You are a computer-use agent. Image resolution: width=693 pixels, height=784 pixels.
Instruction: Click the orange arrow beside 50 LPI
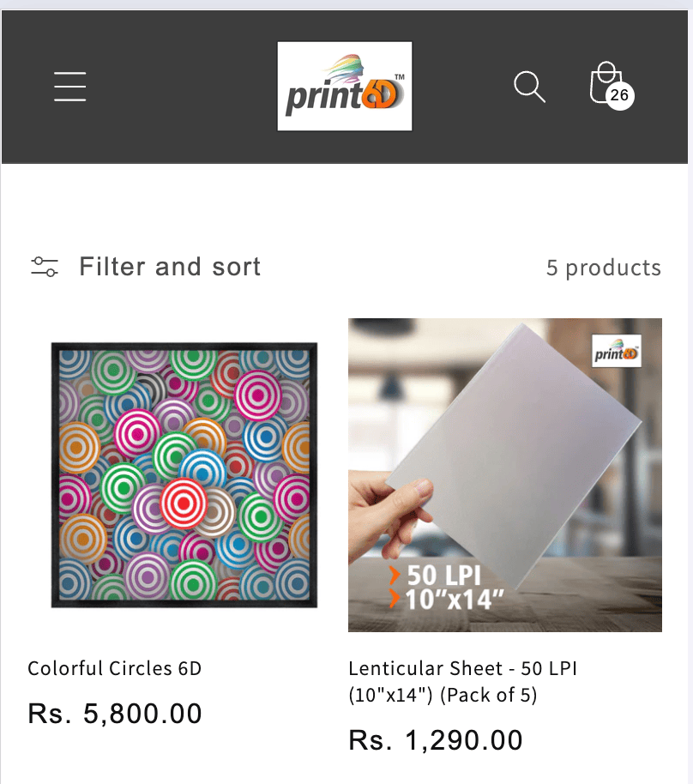point(395,576)
